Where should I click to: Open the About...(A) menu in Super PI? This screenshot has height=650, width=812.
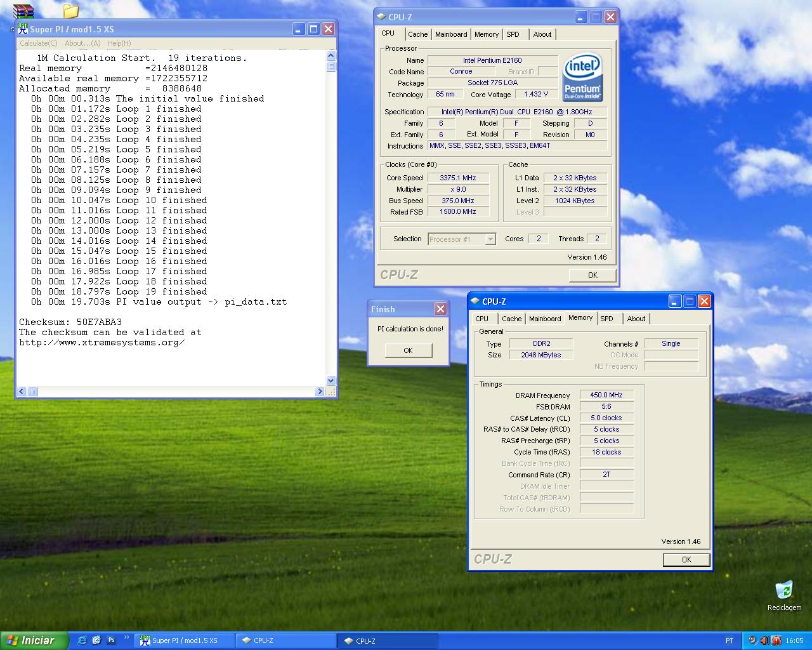click(82, 43)
